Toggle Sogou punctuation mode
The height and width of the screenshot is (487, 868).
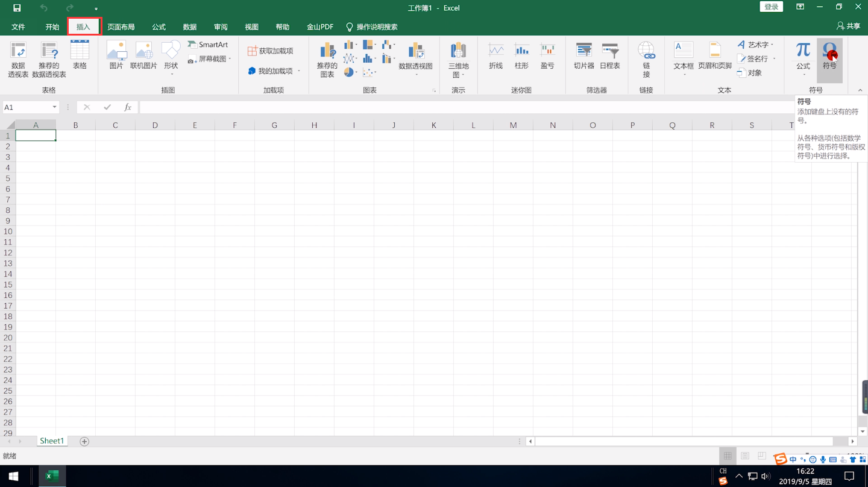pyautogui.click(x=803, y=460)
